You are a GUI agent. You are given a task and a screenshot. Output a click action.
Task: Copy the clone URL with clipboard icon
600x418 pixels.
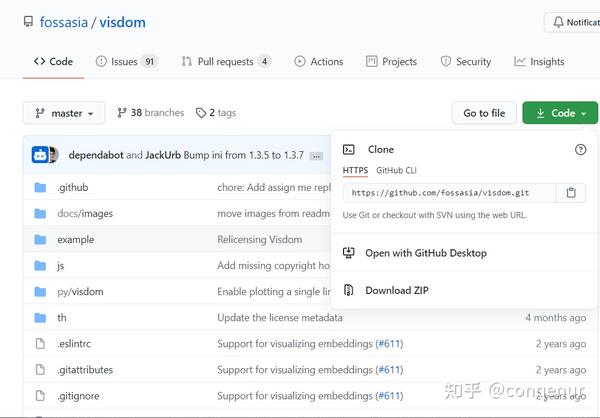(x=571, y=193)
